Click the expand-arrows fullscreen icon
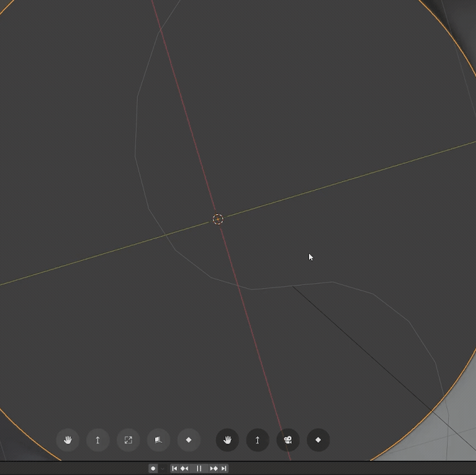 pyautogui.click(x=128, y=440)
